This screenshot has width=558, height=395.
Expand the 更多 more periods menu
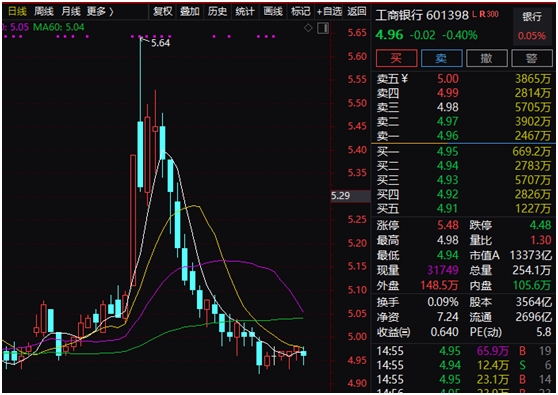tap(100, 11)
